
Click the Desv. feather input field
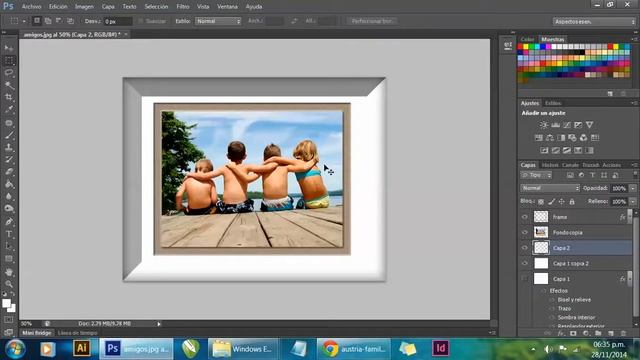click(x=118, y=21)
